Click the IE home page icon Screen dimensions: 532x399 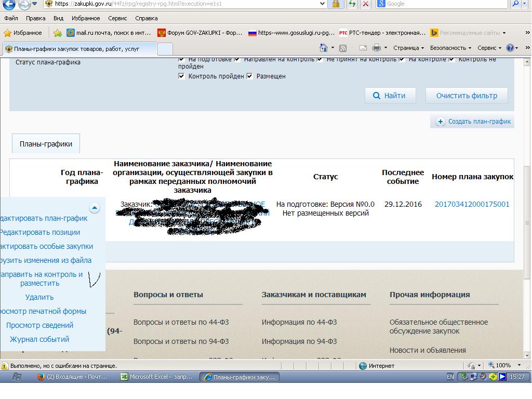(x=324, y=48)
